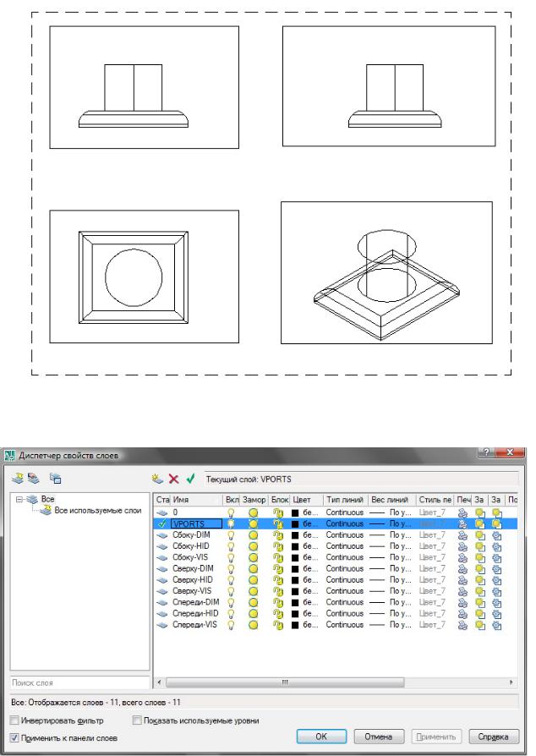Create a new layer with the star icon
This screenshot has height=756, width=536.
[x=157, y=479]
